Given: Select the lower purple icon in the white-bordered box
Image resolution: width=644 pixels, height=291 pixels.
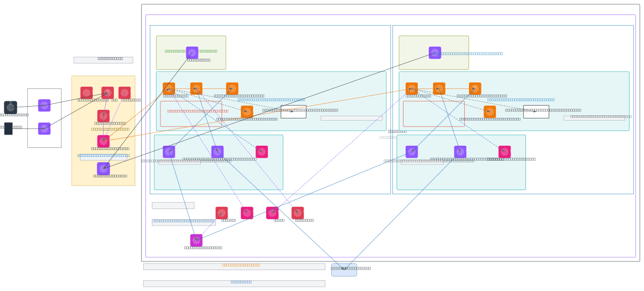Looking at the screenshot, I should (45, 129).
